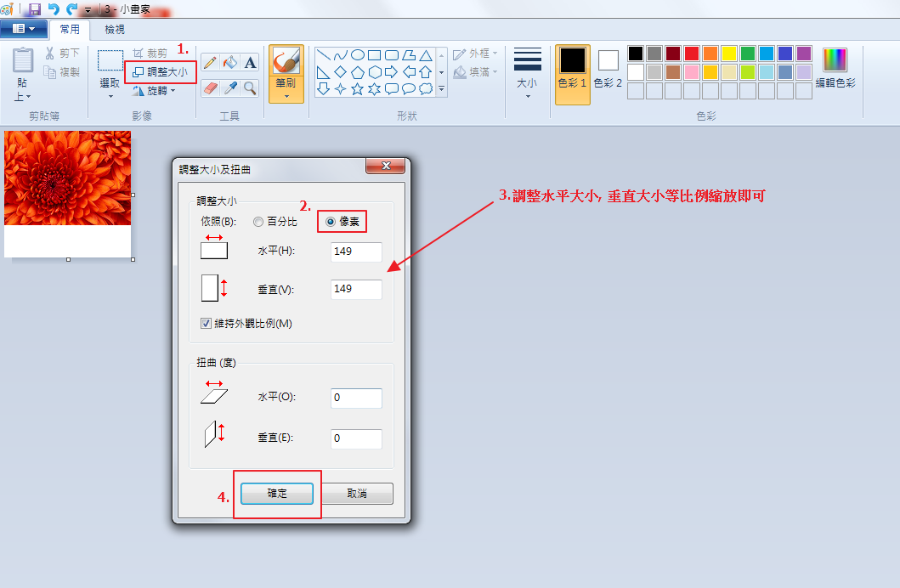Select the 像素 radio button
This screenshot has height=588, width=900.
(x=331, y=222)
